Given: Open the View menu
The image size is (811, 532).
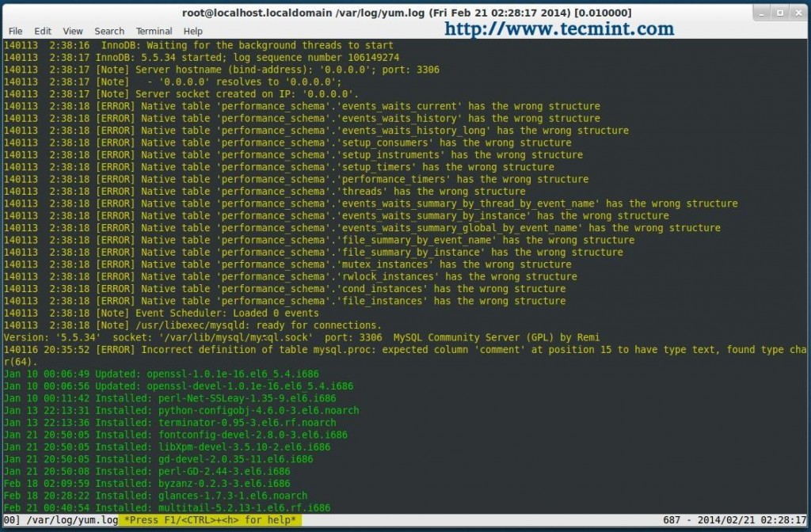Looking at the screenshot, I should [73, 31].
